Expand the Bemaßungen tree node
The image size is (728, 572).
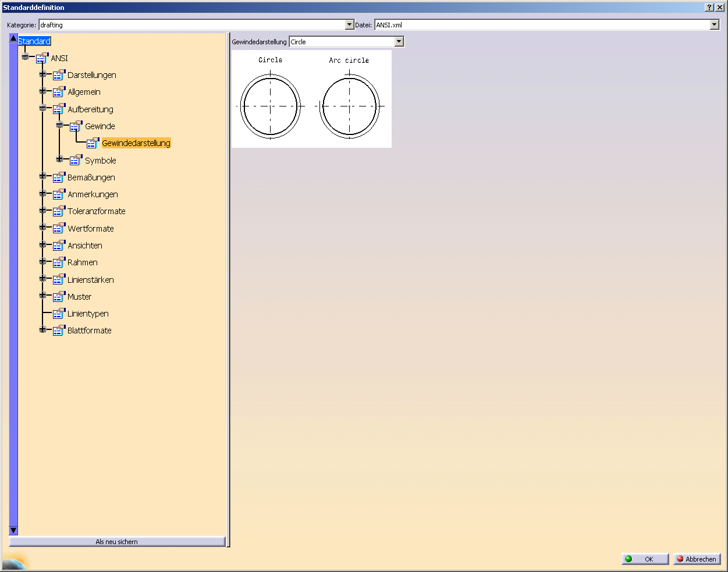42,176
